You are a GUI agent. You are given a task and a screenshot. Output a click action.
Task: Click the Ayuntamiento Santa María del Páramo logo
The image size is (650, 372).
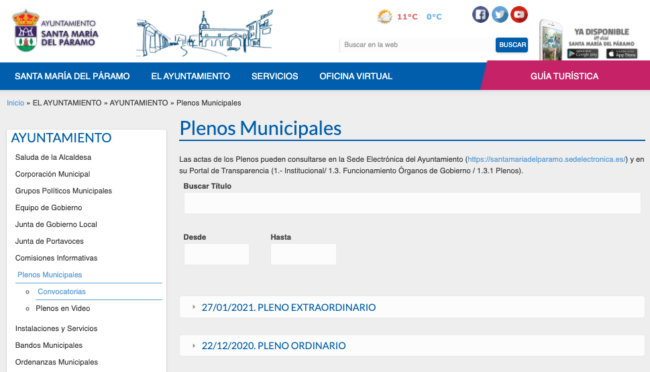pos(56,31)
